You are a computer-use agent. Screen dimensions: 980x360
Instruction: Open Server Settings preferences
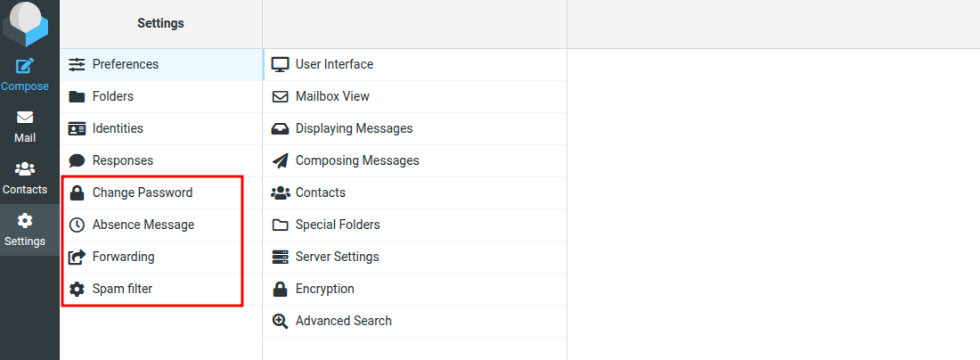click(337, 257)
